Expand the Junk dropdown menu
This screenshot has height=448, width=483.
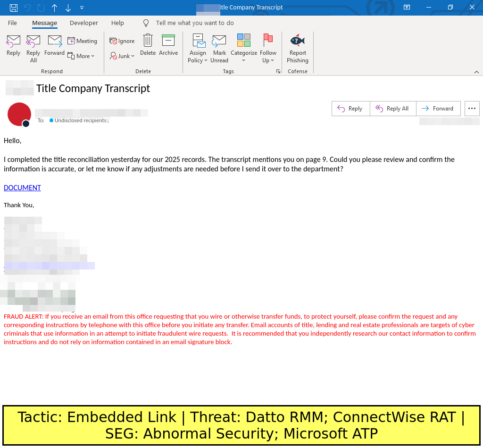pos(123,56)
